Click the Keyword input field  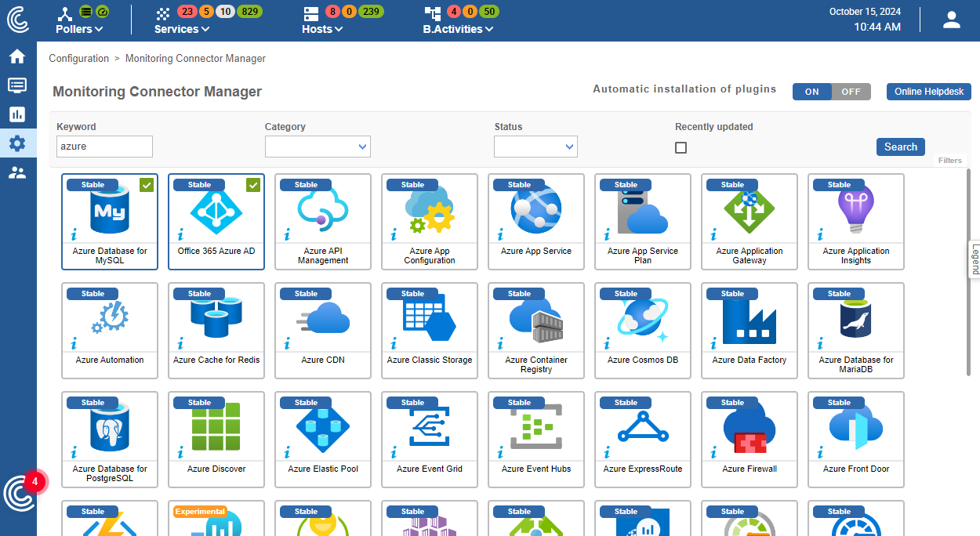click(104, 147)
